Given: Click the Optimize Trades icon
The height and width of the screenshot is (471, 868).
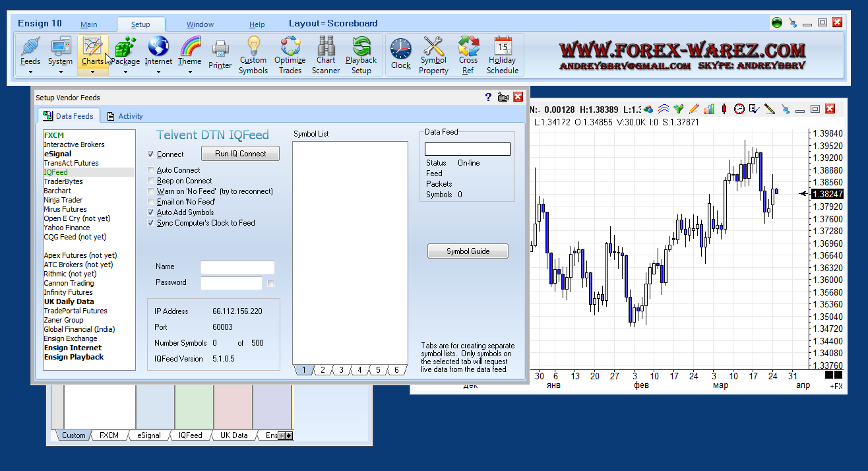Looking at the screenshot, I should [290, 54].
